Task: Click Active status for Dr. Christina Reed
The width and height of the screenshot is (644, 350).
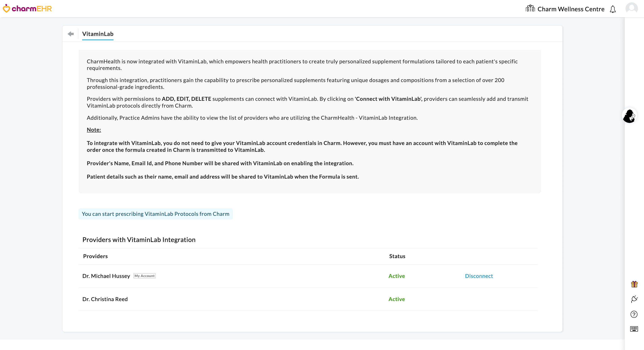Action: pyautogui.click(x=396, y=299)
